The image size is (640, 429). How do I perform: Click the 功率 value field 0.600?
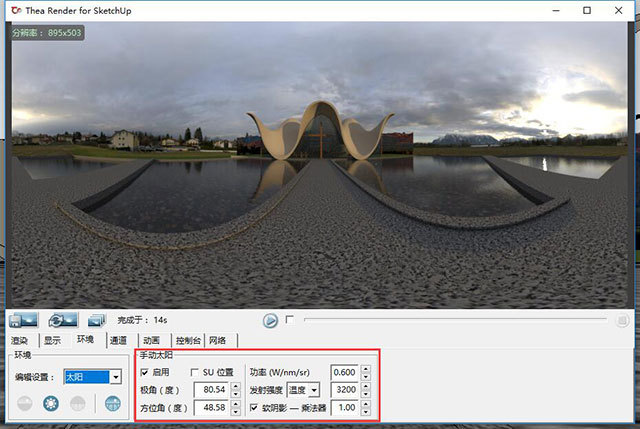pyautogui.click(x=345, y=372)
